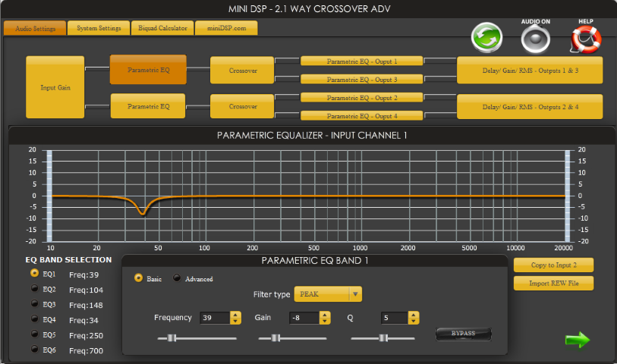Click the Frequency slider handle
This screenshot has width=617, height=364.
[x=172, y=338]
